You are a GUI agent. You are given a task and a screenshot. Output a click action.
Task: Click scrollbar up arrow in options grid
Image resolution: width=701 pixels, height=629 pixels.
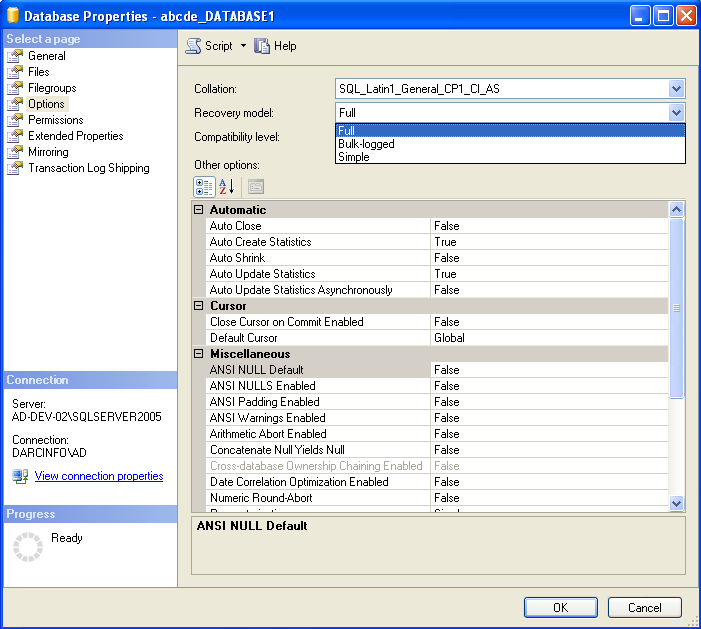tap(676, 209)
